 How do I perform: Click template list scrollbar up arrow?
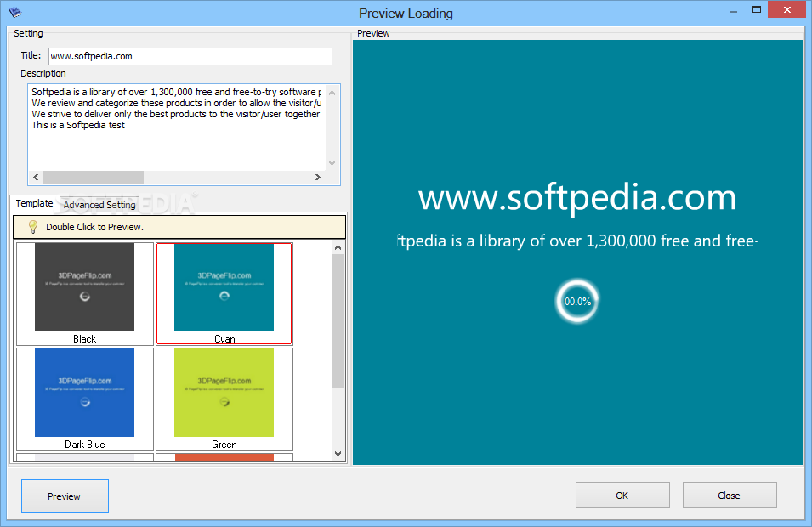click(x=338, y=247)
